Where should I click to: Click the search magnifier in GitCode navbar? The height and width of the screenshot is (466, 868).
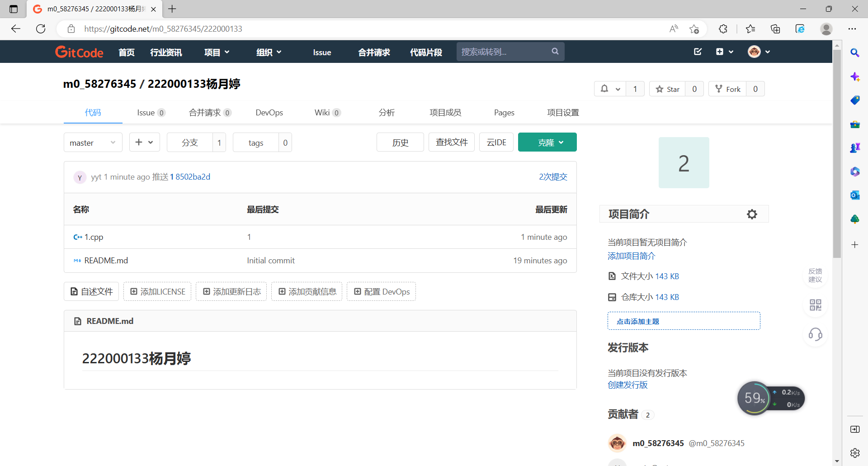point(555,52)
